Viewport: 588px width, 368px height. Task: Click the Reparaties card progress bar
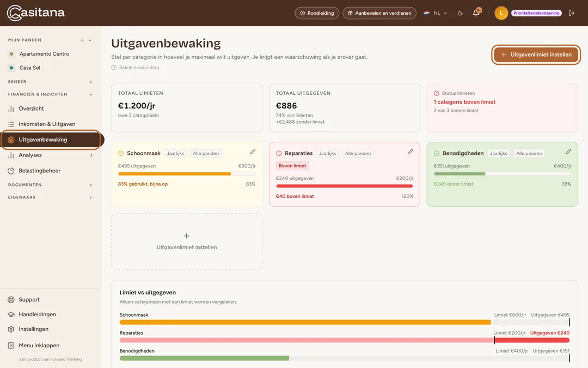[344, 186]
